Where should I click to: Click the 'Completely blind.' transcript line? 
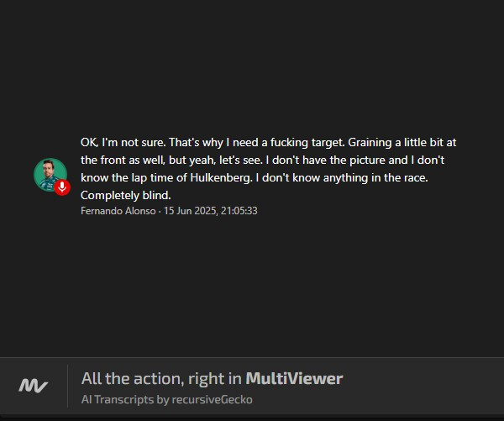(126, 195)
